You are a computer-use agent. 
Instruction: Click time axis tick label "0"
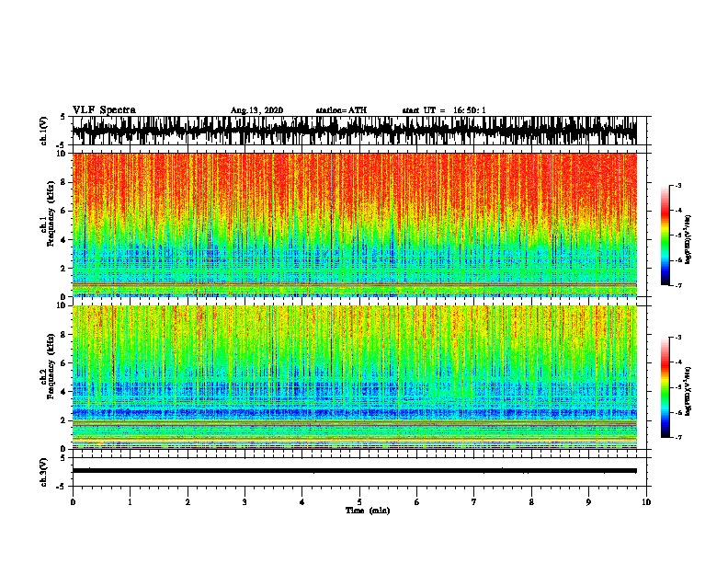(73, 502)
